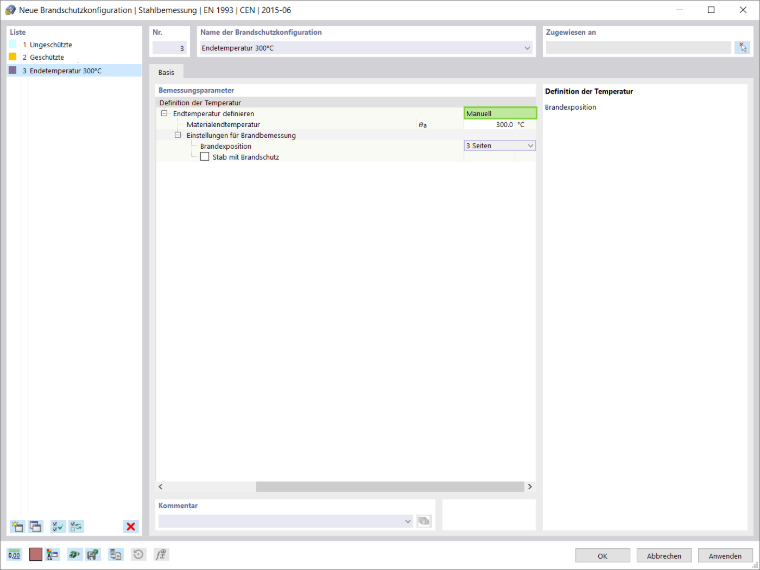Click the greyed reset circular arrow icon

pyautogui.click(x=138, y=554)
